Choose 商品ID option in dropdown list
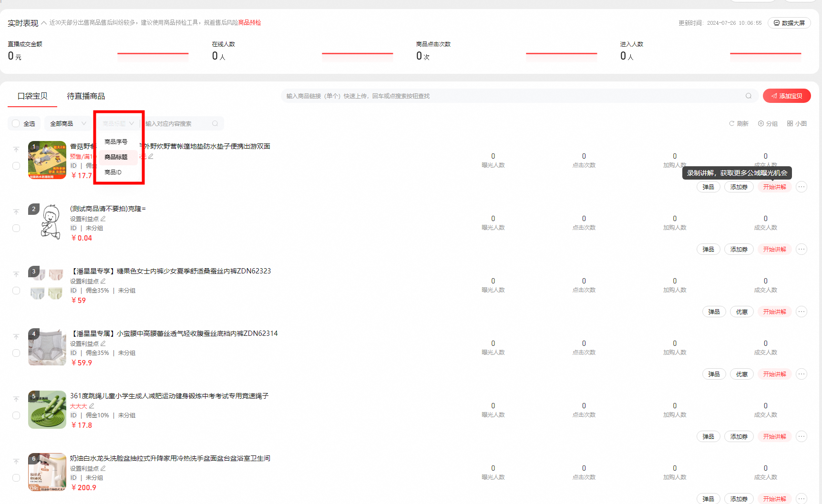The width and height of the screenshot is (822, 504). click(x=113, y=172)
